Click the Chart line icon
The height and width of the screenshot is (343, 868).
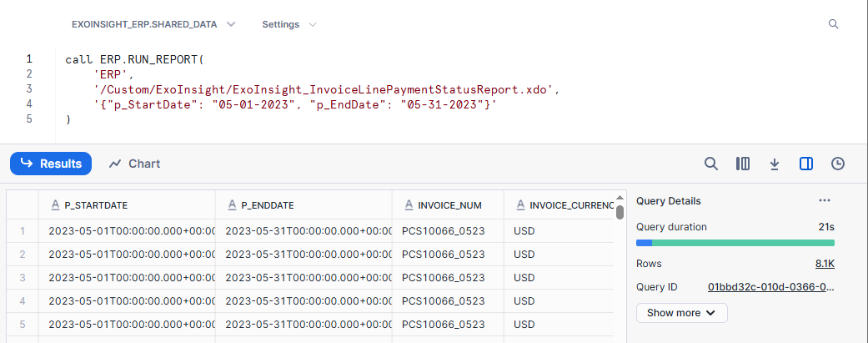click(116, 164)
